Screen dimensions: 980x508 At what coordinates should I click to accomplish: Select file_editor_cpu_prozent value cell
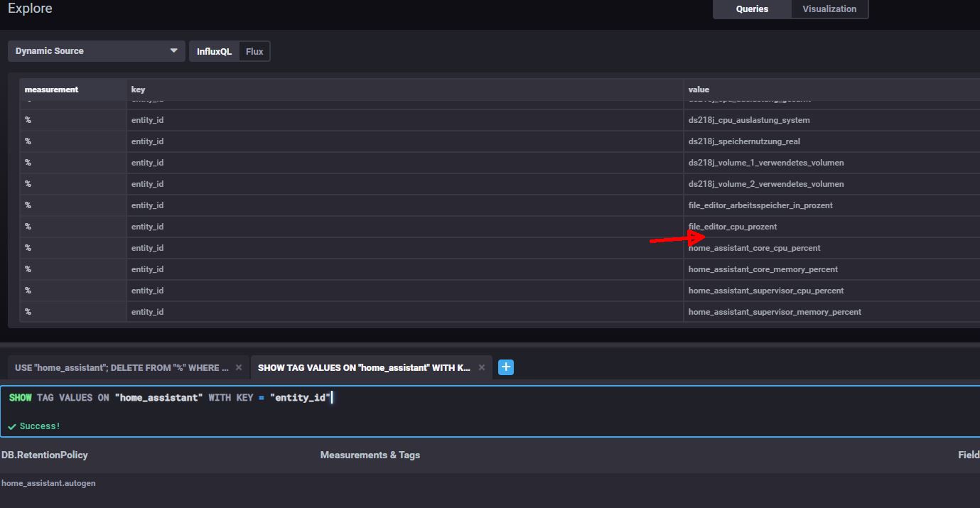(x=831, y=227)
